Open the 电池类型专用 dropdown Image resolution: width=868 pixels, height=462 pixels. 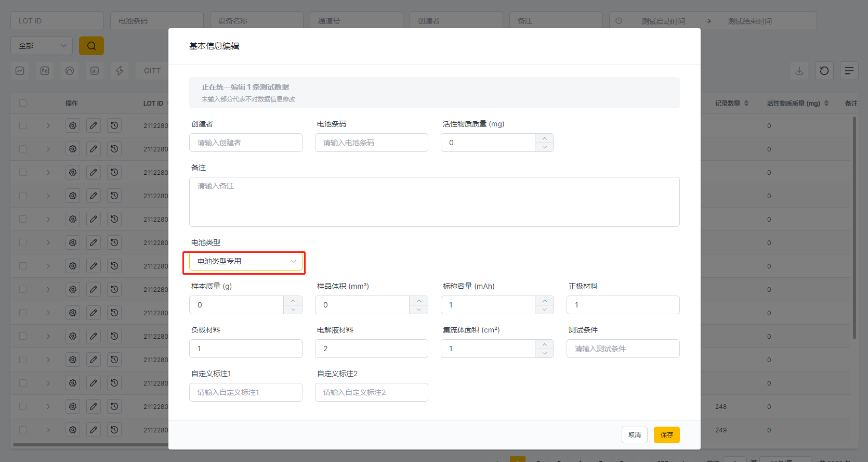246,261
